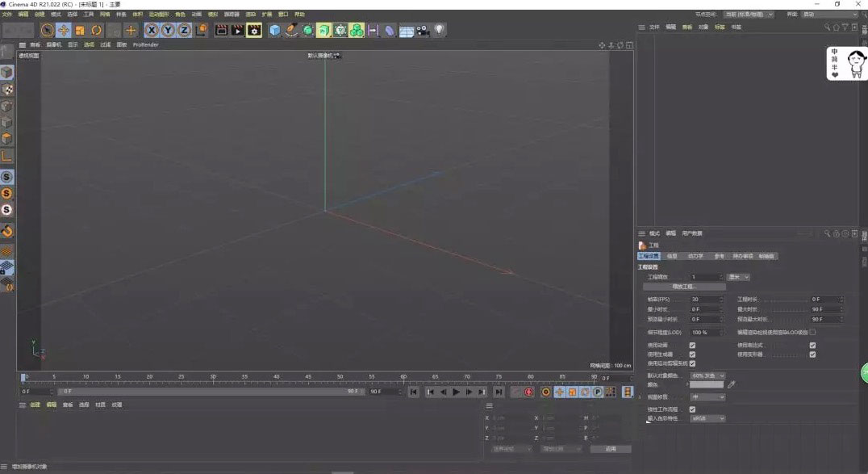The height and width of the screenshot is (474, 868).
Task: Switch to the 动力学 tab
Action: pos(695,256)
